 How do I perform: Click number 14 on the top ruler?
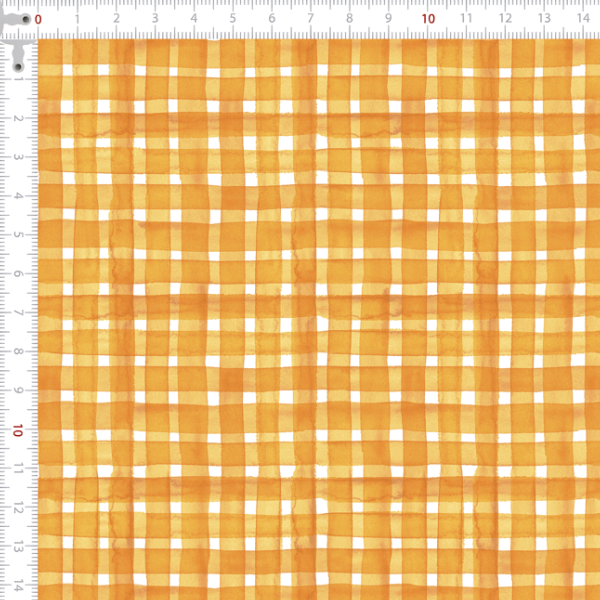tap(583, 18)
